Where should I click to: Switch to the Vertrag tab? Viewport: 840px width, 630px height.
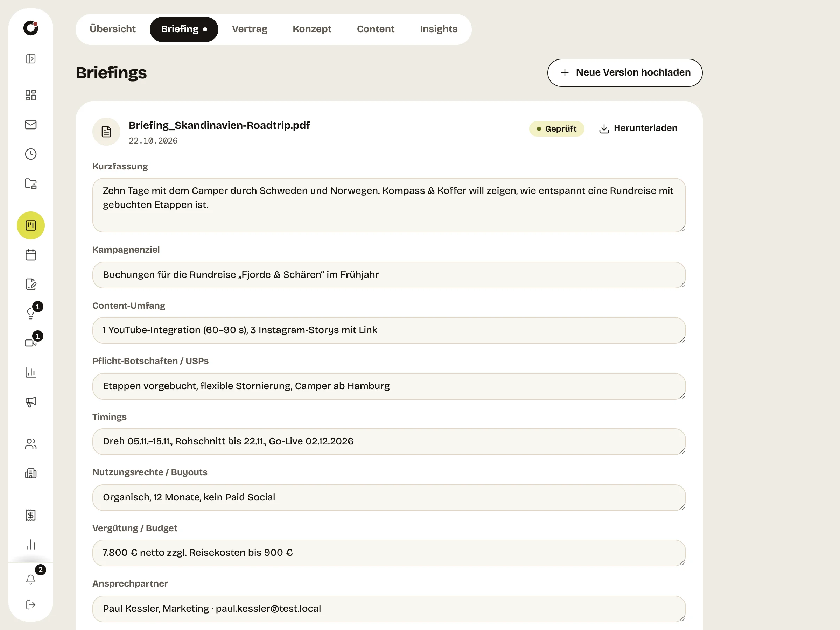(250, 29)
